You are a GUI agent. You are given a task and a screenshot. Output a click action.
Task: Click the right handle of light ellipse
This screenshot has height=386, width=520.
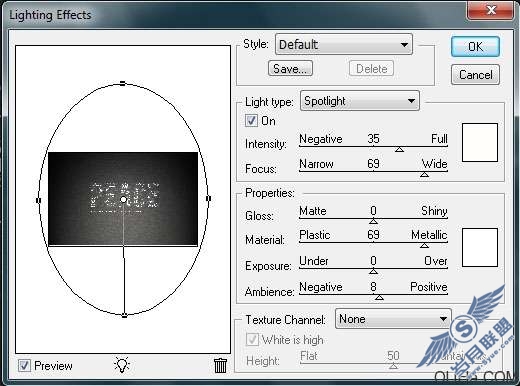click(x=208, y=198)
